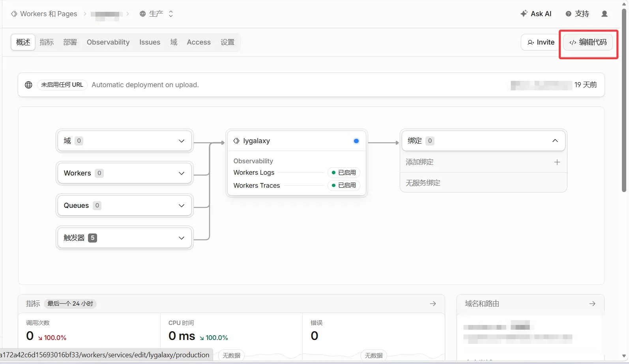Click the plus icon for 添加绑定

tap(557, 162)
